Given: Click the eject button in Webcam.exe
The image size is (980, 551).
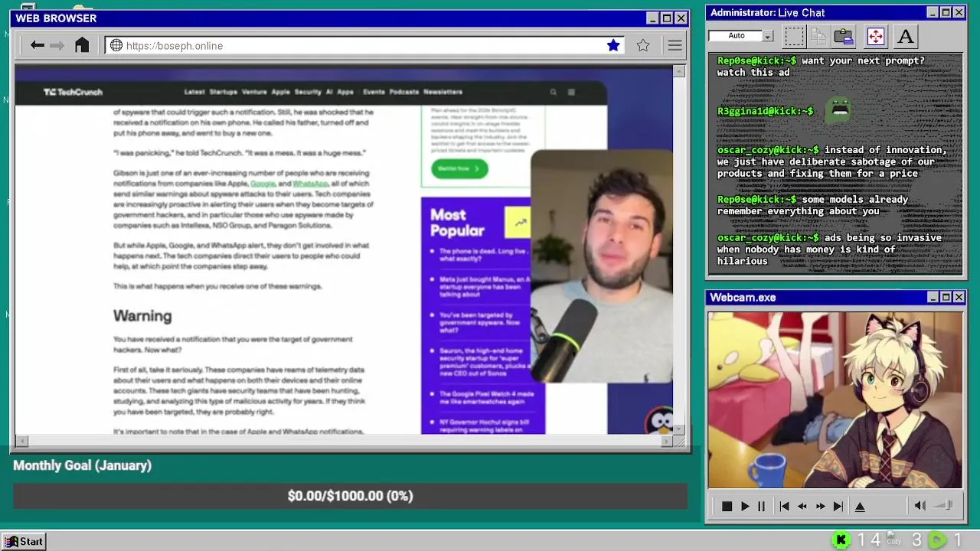Looking at the screenshot, I should [x=860, y=507].
